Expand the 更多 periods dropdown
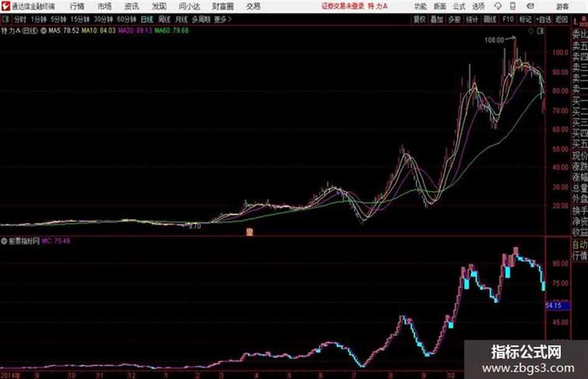The width and height of the screenshot is (588, 379). pos(223,19)
